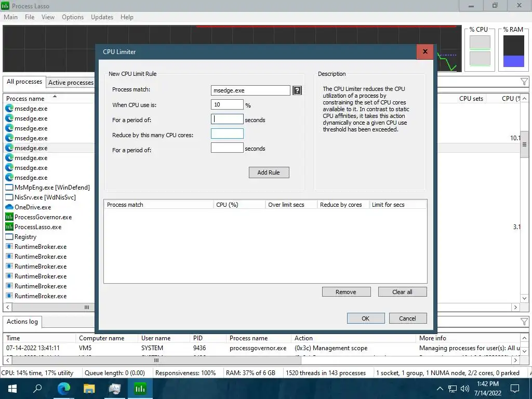
Task: Open the taskbar search magnifier
Action: pos(37,389)
